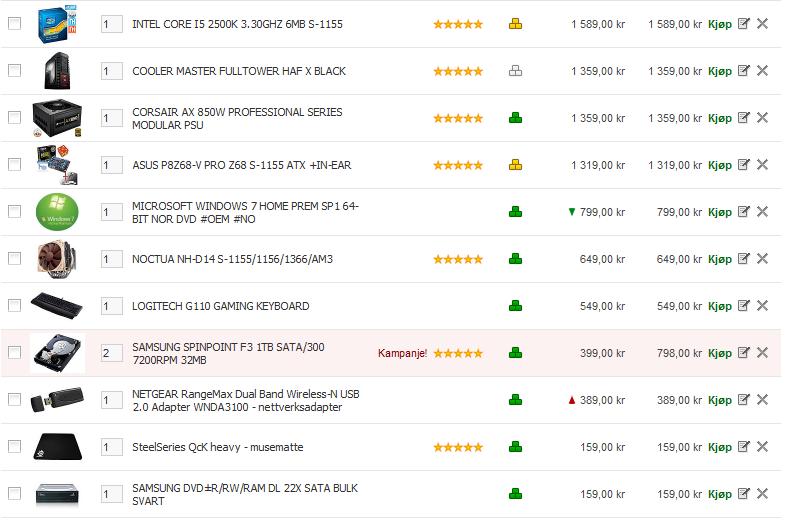The width and height of the screenshot is (785, 520).
Task: Click Kjøp for Intel Core i5 2500K
Action: (x=720, y=25)
